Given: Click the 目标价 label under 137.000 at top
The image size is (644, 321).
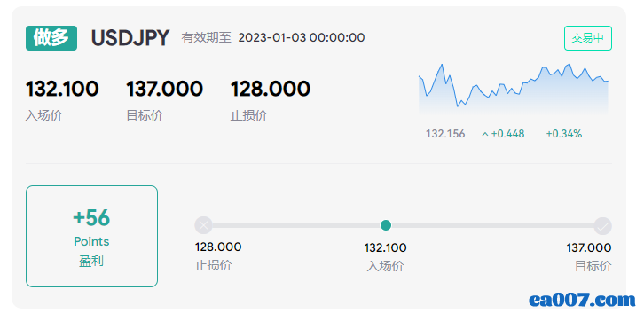Looking at the screenshot, I should pyautogui.click(x=145, y=115).
